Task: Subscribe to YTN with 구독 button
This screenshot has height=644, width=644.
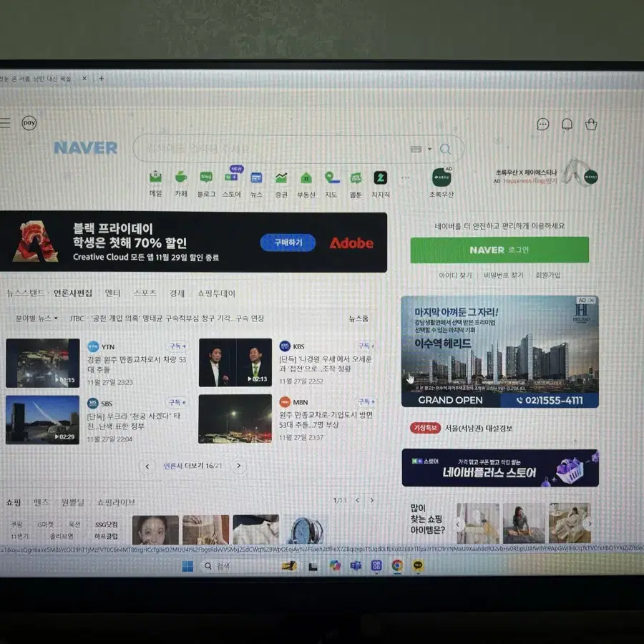Action: pyautogui.click(x=177, y=346)
